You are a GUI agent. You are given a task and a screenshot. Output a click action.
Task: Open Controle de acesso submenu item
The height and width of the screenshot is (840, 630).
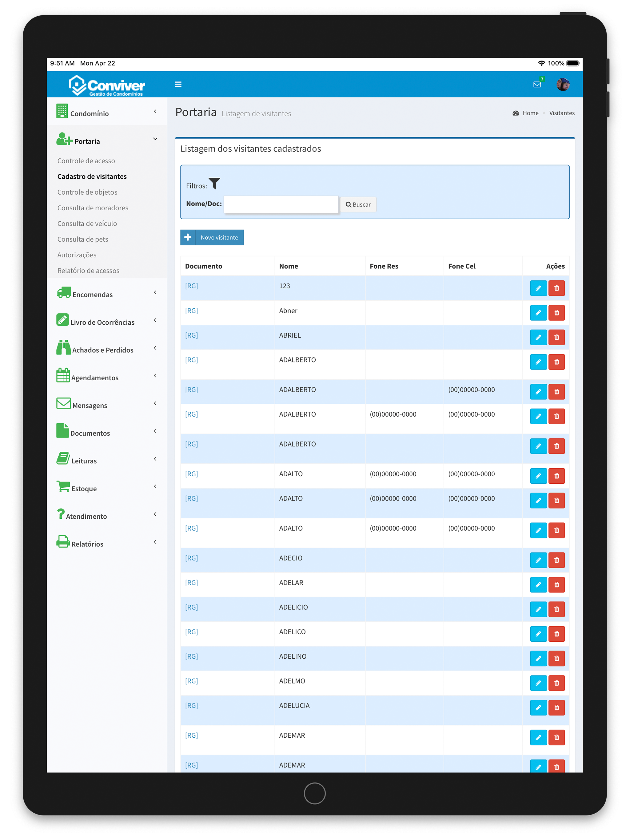(x=86, y=161)
